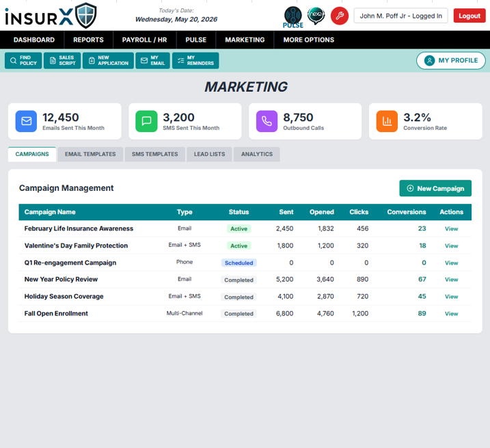Switch to the SMS Templates tab
Image resolution: width=490 pixels, height=448 pixels.
(x=154, y=154)
